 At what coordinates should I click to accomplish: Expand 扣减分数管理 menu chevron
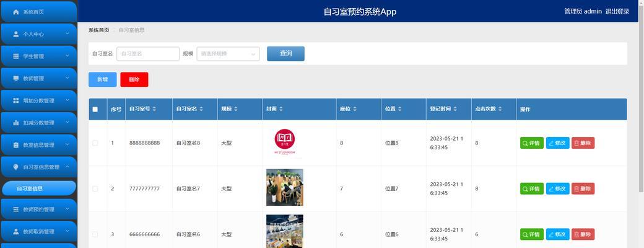coord(67,123)
